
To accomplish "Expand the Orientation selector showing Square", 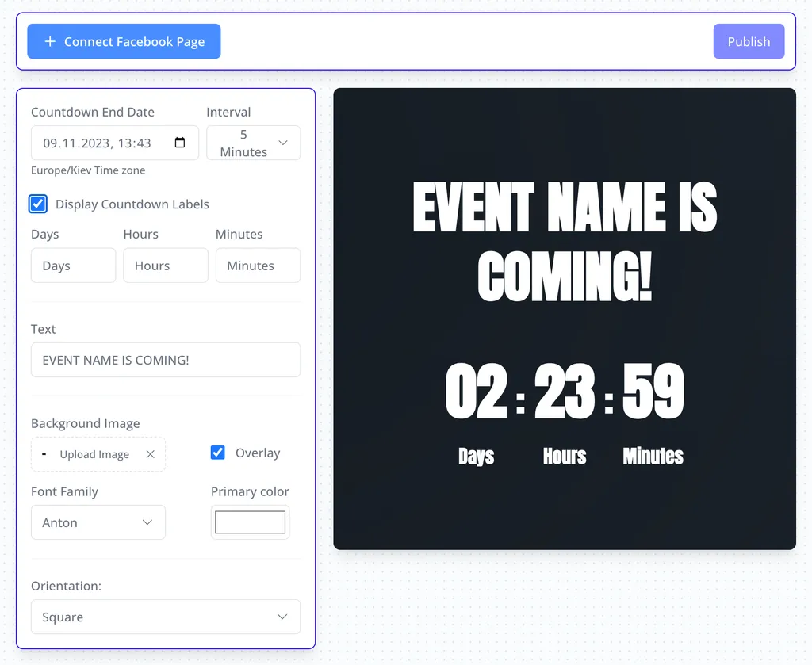I will [x=165, y=617].
